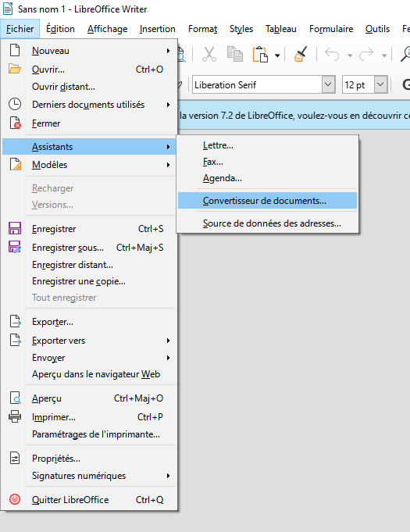Open the Styles menu
This screenshot has width=410, height=532.
click(241, 29)
